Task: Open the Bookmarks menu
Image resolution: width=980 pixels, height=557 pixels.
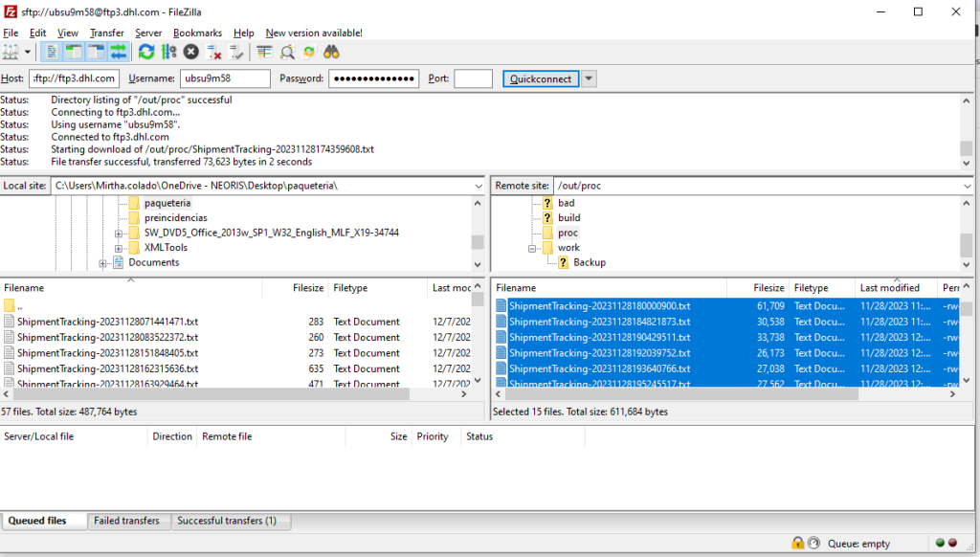Action: [x=197, y=33]
